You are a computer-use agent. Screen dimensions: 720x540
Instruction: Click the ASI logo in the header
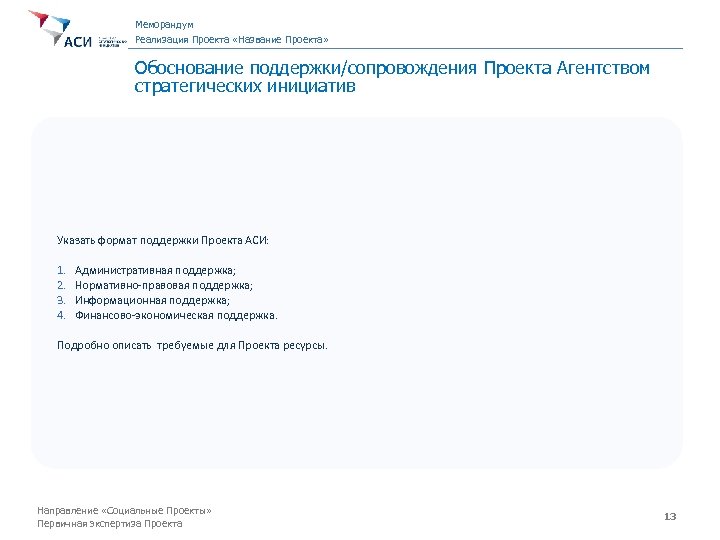[77, 29]
